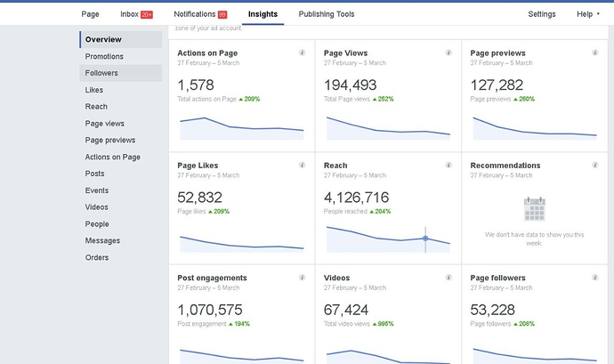Open Settings in the top bar
The height and width of the screenshot is (364, 614).
(x=542, y=14)
